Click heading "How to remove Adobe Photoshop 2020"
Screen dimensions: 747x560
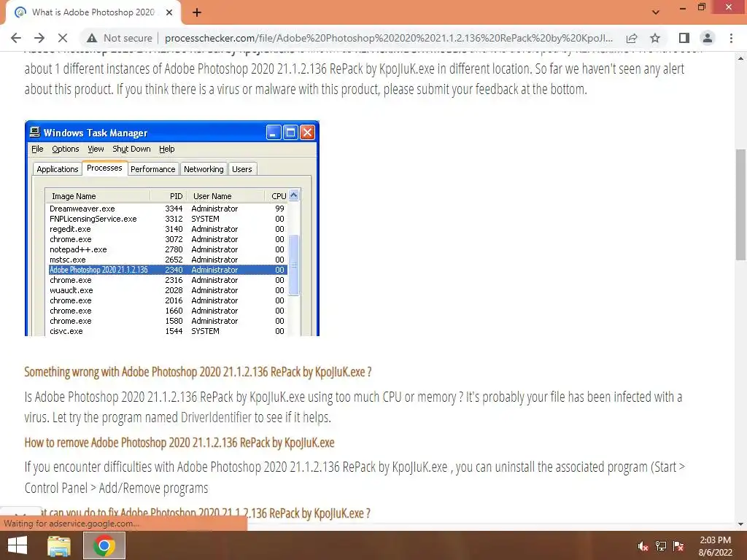179,443
